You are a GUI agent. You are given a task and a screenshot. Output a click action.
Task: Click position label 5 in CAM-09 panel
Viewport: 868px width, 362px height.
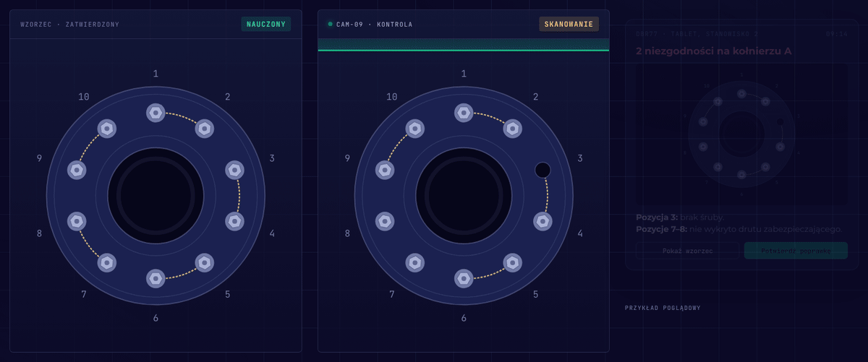[x=536, y=294]
